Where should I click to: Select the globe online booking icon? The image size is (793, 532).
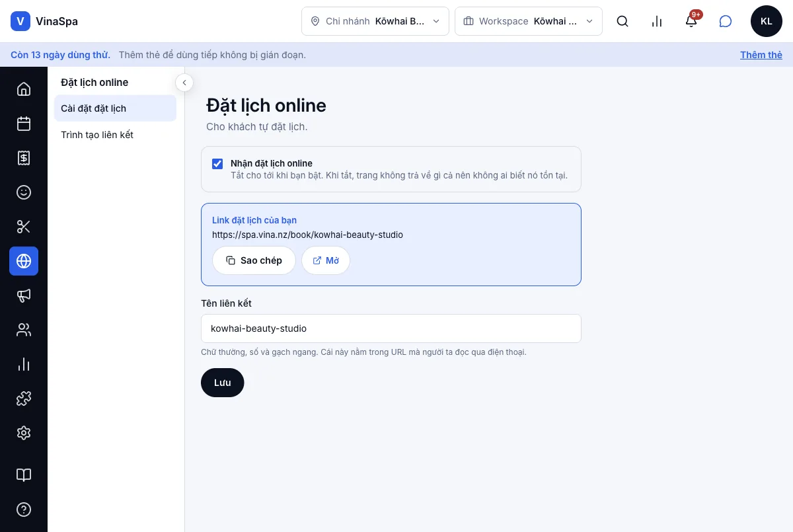24,261
